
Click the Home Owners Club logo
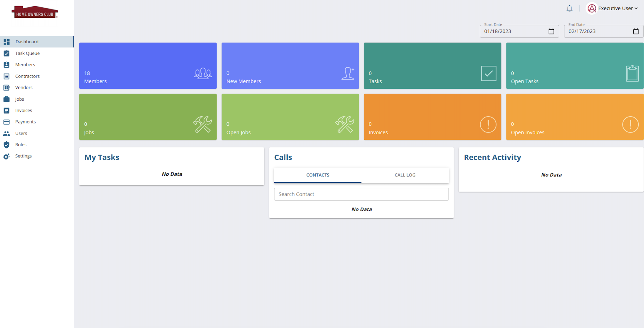(35, 12)
